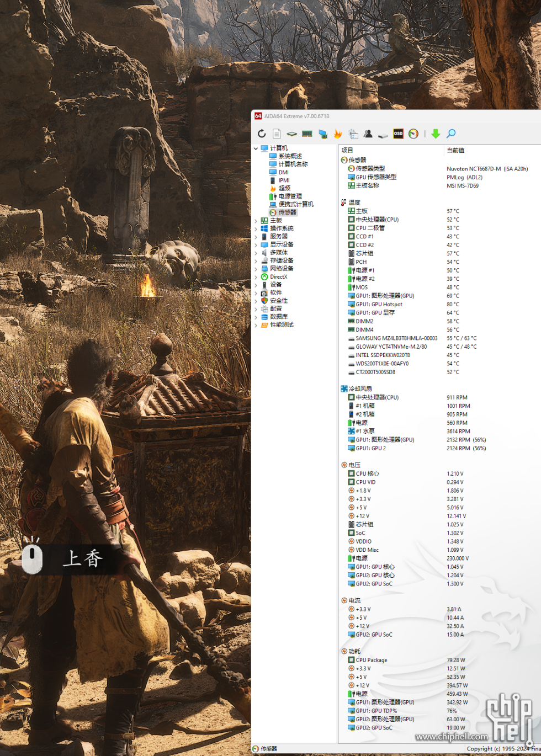Select the CPU Package power row
541x756 pixels.
click(439, 660)
